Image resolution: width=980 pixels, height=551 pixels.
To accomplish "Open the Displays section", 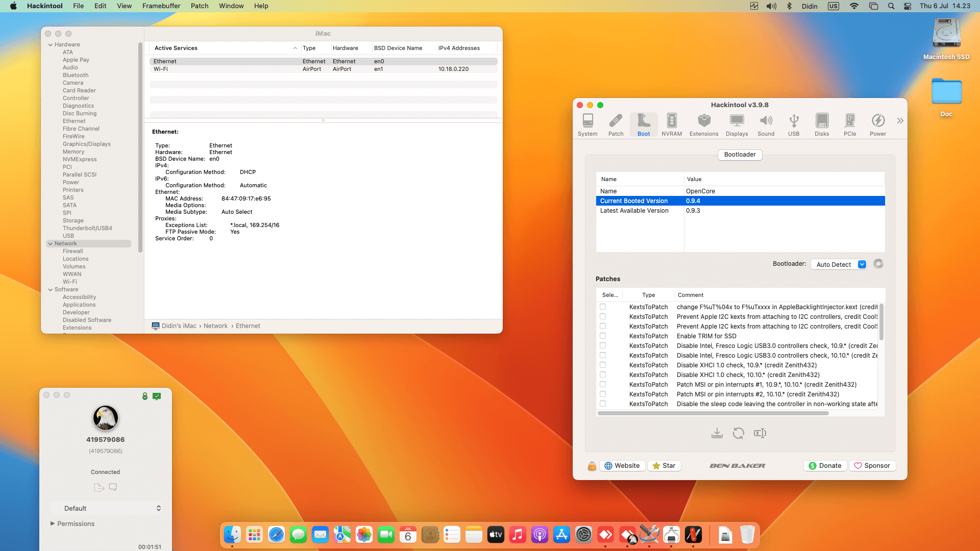I will click(737, 124).
